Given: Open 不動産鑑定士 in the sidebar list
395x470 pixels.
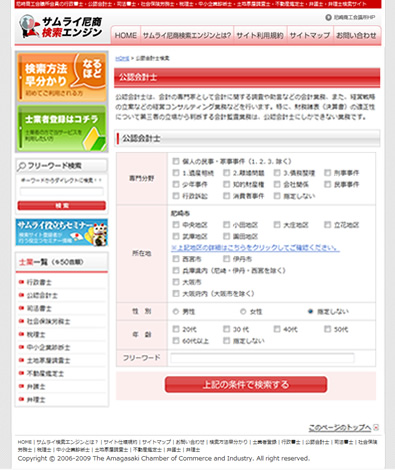Looking at the screenshot, I should coord(45,373).
